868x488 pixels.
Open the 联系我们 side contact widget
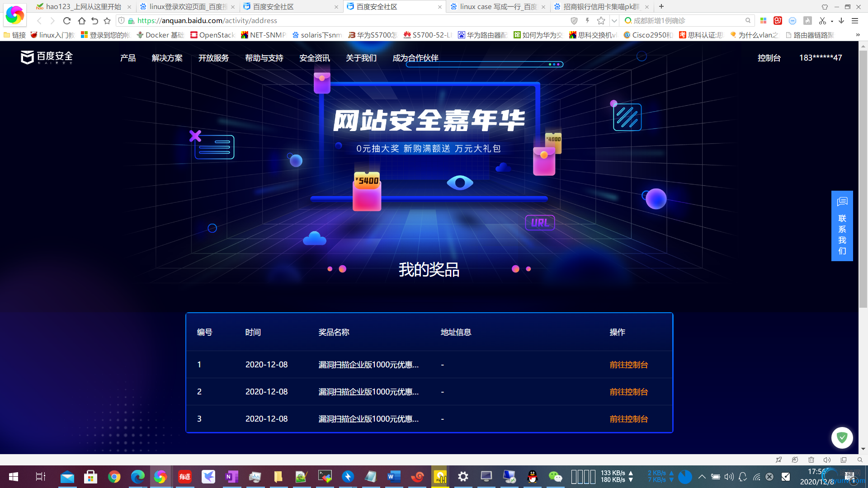(842, 226)
